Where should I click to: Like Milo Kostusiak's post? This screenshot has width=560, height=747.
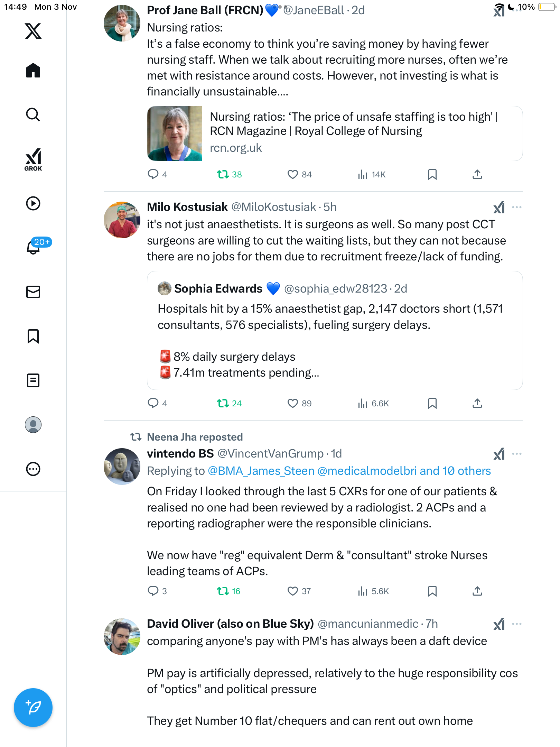[x=292, y=403]
